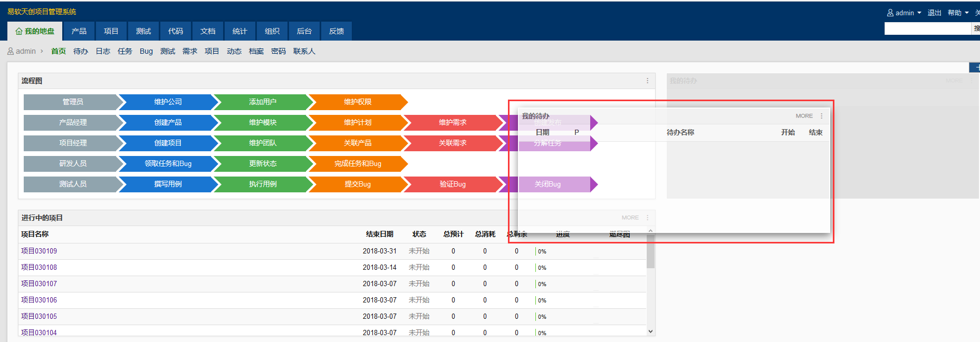
Task: Click the search input field in header
Action: coord(927,28)
